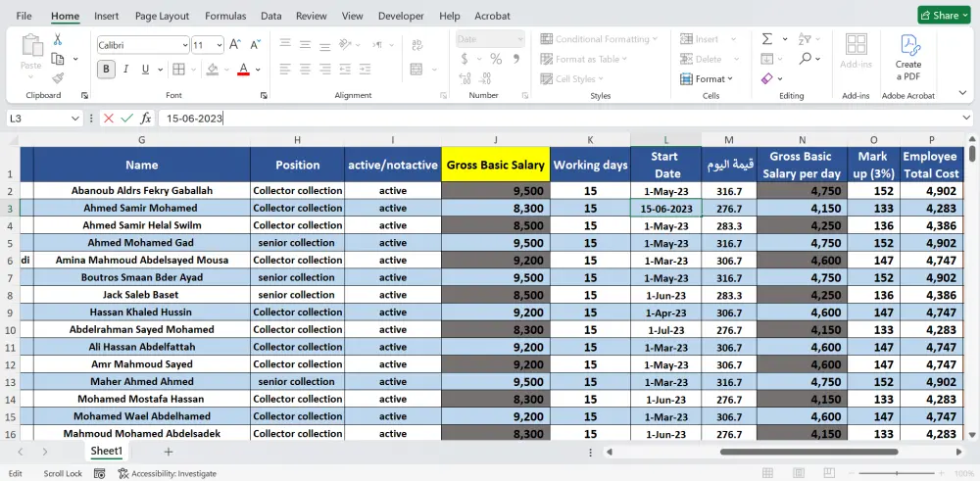Open Font dialog launcher

point(264,96)
